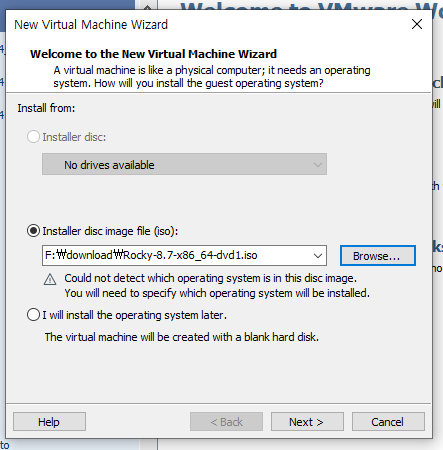The image size is (443, 450).
Task: Click the Cancel button
Action: point(388,422)
